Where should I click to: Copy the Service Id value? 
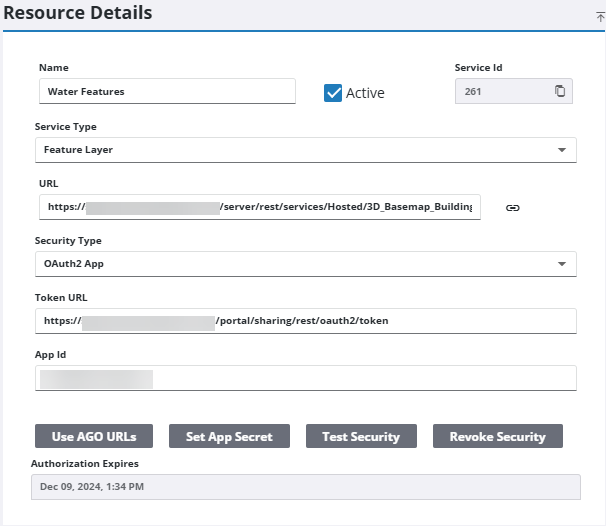tap(560, 91)
